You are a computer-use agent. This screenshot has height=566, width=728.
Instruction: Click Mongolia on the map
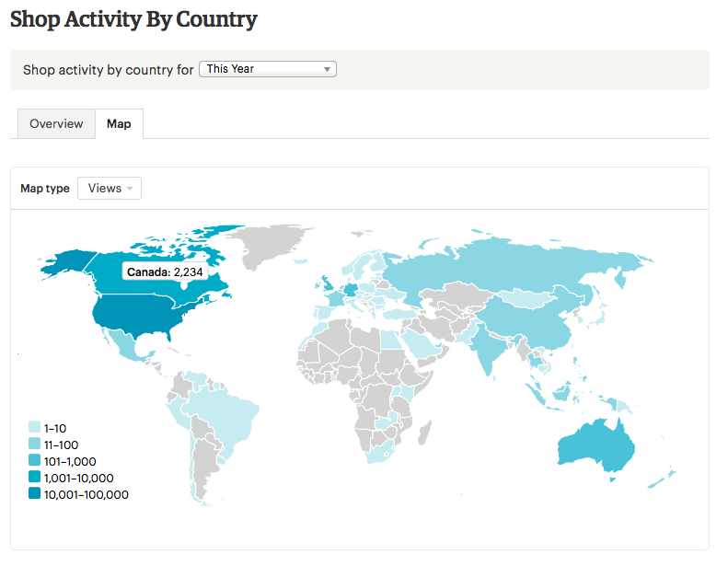(x=527, y=298)
